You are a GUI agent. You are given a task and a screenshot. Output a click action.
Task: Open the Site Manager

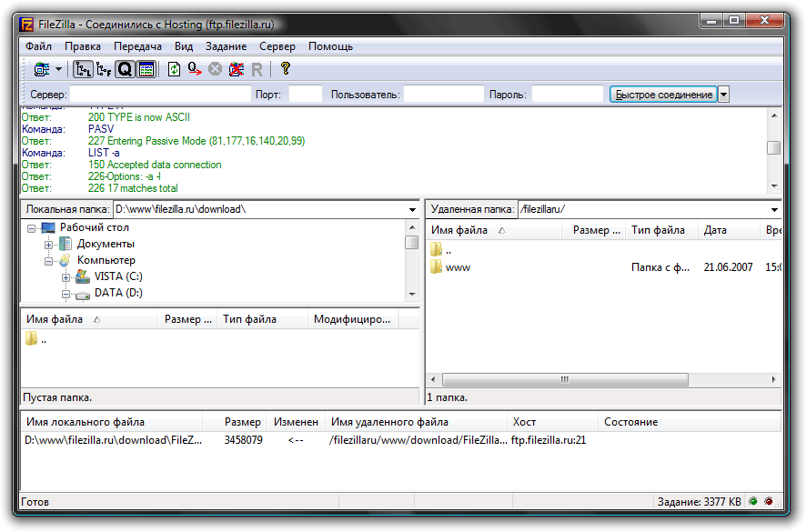tap(41, 69)
